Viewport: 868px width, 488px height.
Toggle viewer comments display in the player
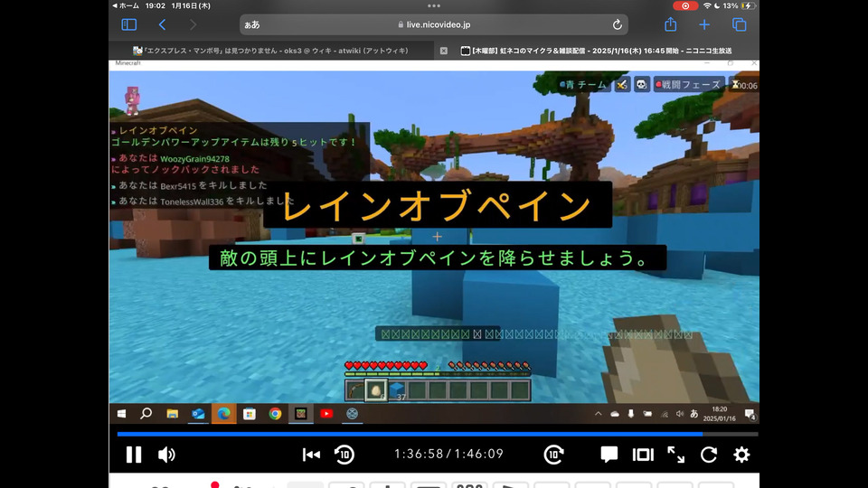coord(609,455)
